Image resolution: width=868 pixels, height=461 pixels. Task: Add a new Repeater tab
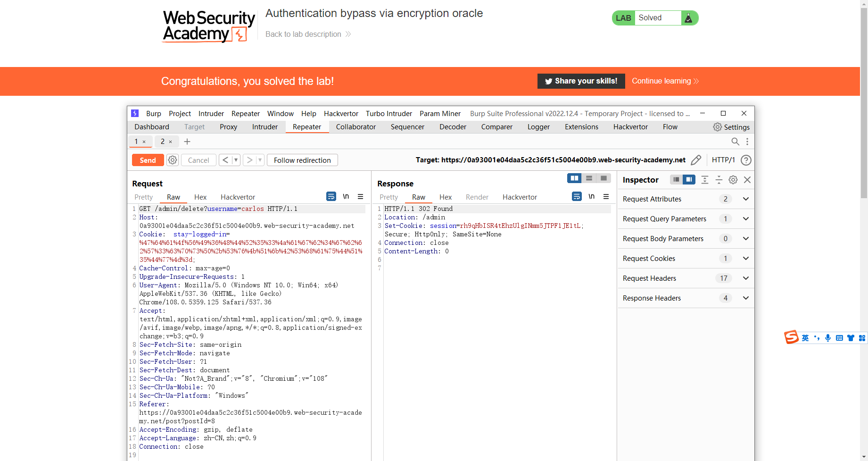[x=187, y=142]
